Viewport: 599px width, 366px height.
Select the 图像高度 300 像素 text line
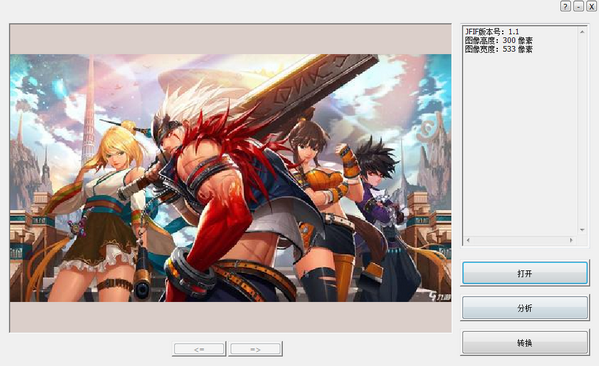tap(499, 40)
